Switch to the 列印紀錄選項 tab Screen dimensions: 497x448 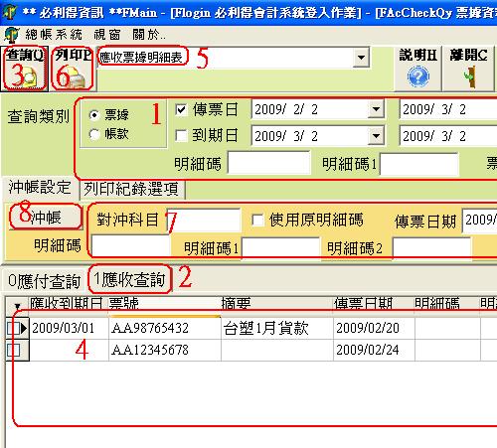click(131, 189)
